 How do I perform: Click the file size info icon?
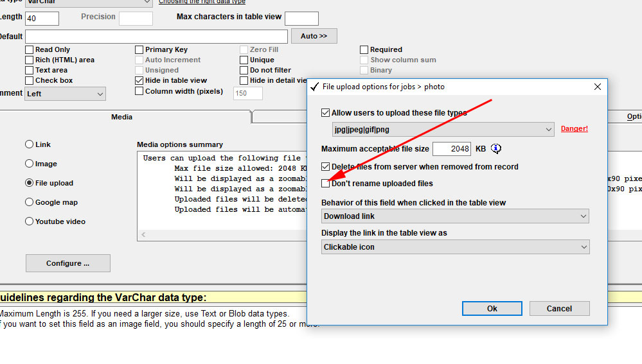496,149
